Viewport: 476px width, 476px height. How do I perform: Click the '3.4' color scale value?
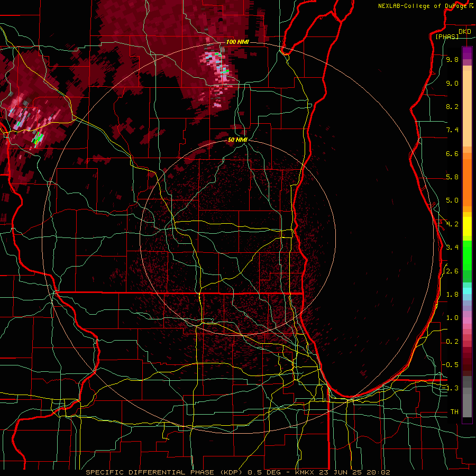[452, 248]
